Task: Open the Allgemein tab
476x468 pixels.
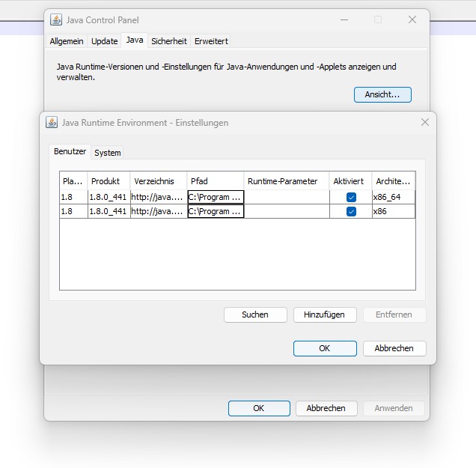Action: coord(67,41)
